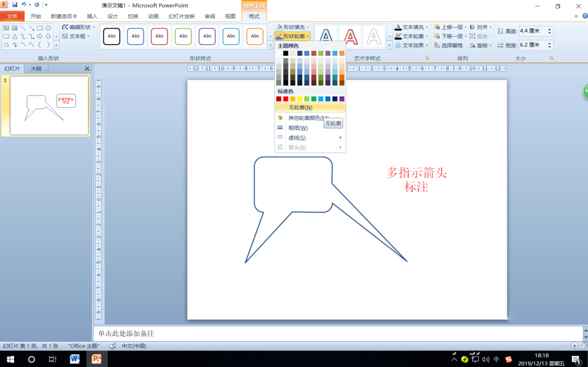Select the oval shape in insert shapes gallery
The height and width of the screenshot is (367, 588).
[48, 28]
